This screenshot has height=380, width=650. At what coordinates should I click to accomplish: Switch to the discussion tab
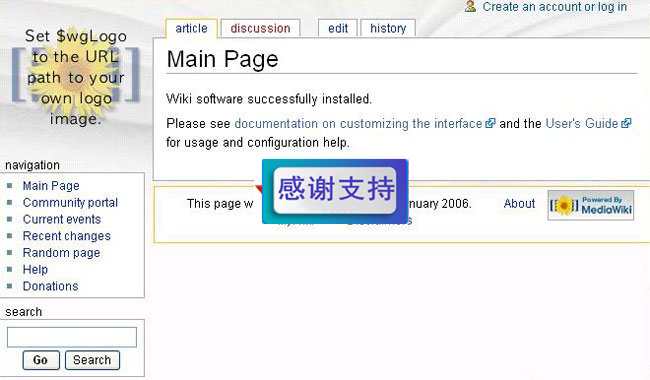point(260,29)
